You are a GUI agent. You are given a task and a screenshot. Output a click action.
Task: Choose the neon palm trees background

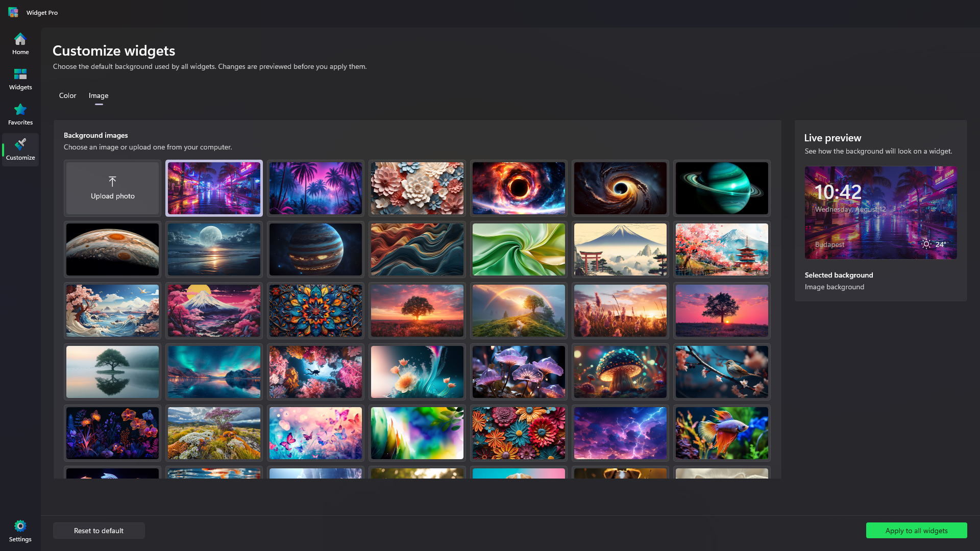pyautogui.click(x=315, y=188)
